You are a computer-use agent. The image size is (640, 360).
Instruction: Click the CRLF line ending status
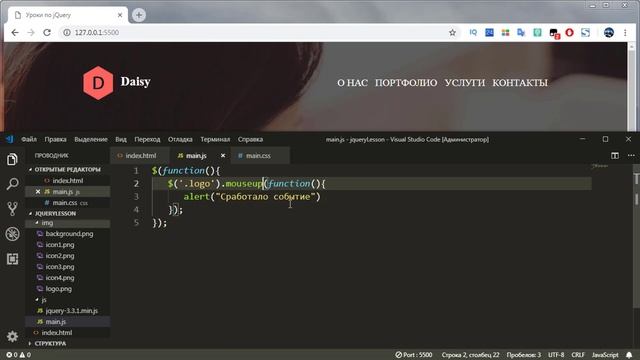[578, 355]
